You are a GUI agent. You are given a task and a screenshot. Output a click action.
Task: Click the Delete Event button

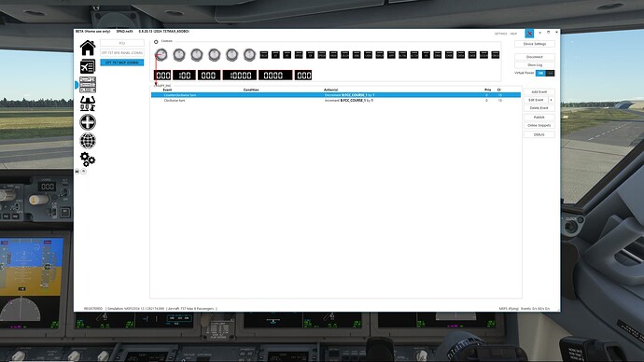coord(539,108)
